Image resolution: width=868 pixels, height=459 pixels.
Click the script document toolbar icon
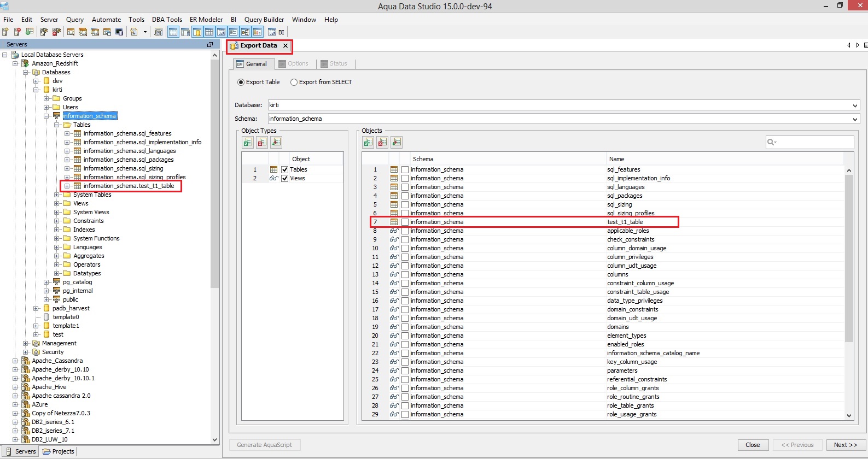tap(134, 32)
